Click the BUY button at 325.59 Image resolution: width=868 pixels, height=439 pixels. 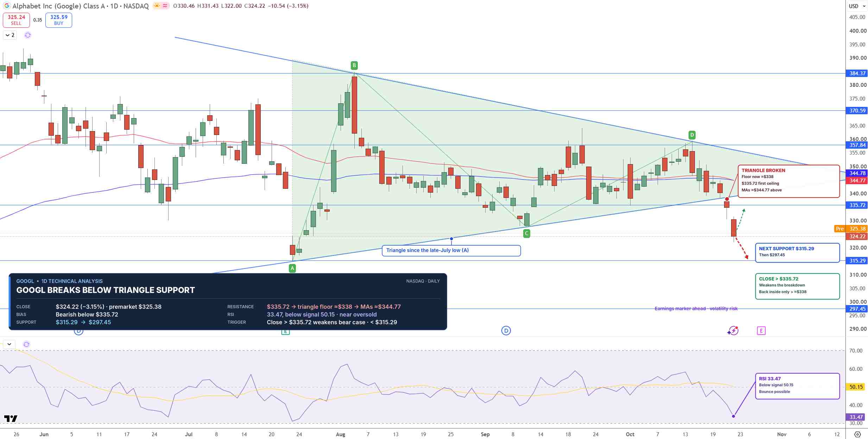(x=59, y=20)
